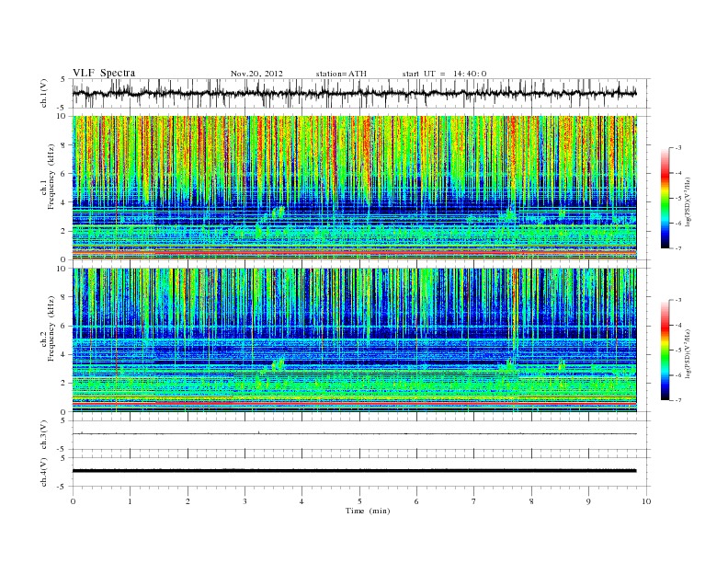Select the "start UT = 14:40:0" text
Viewport: 728px width, 563px height.
click(x=444, y=74)
